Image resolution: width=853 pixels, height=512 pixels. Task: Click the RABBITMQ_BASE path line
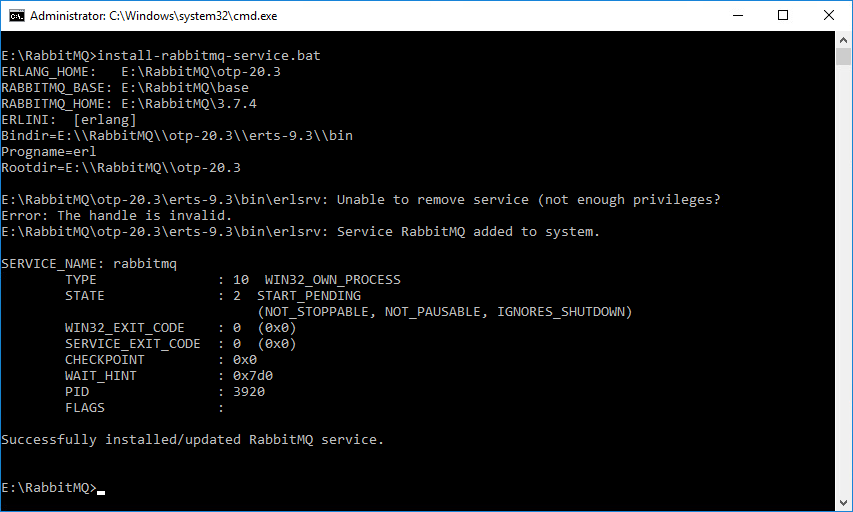pos(125,88)
